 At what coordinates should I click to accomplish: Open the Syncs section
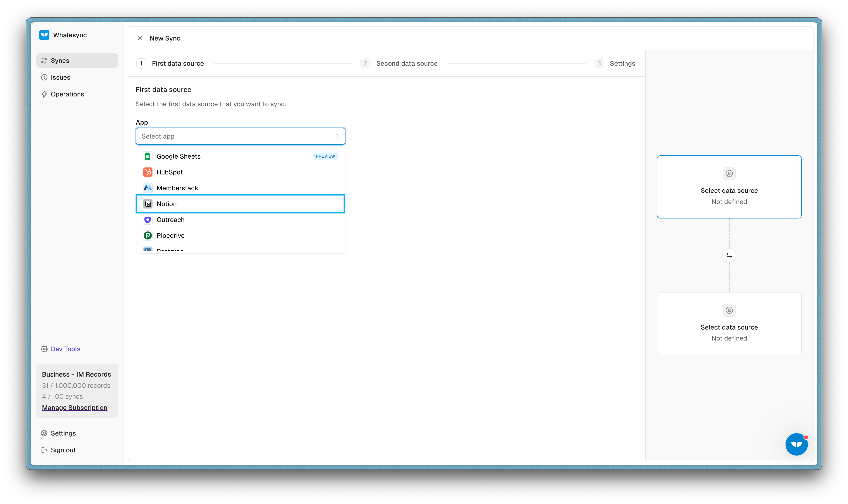tap(60, 61)
